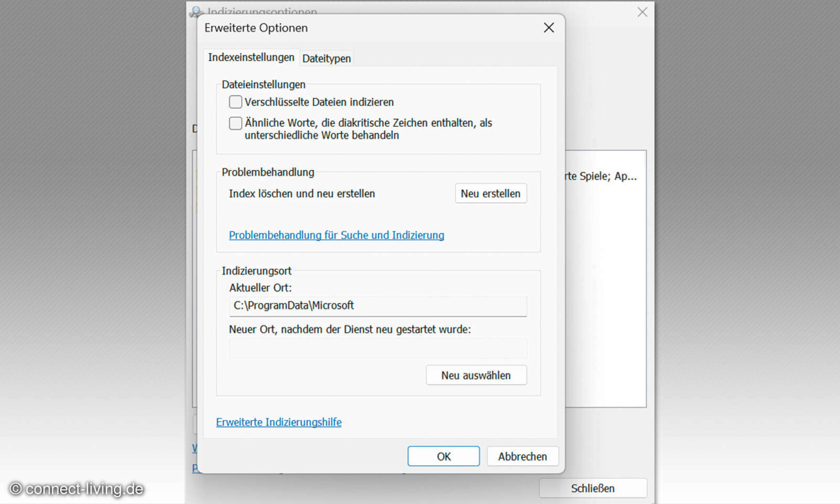Enable "Verschlüsselte Dateien indizieren"

tap(235, 101)
